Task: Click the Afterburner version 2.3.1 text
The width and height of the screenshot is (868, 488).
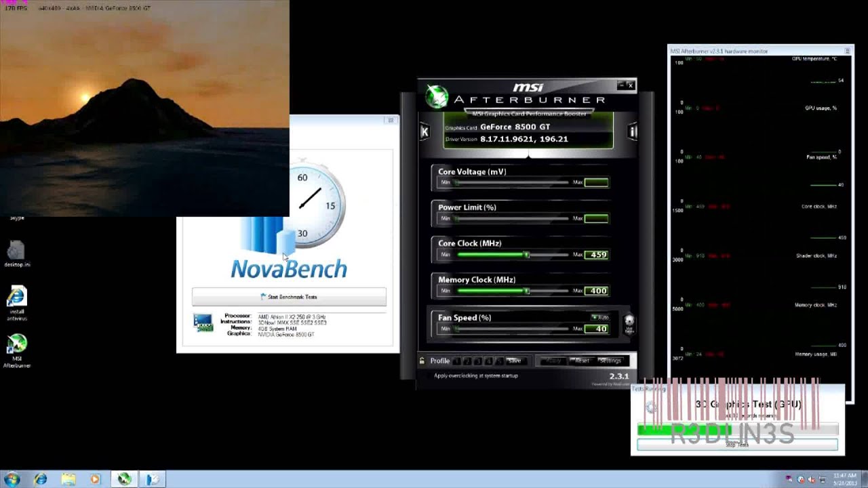Action: point(618,375)
